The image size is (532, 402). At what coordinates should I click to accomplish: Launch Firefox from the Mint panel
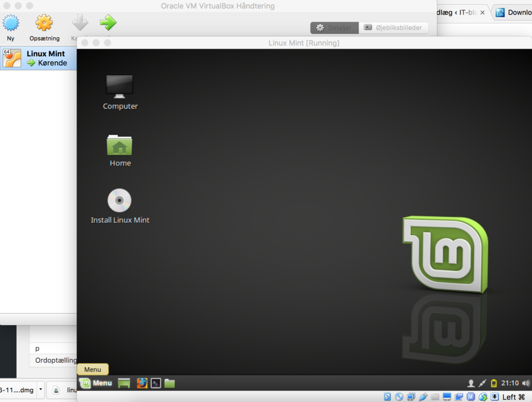point(142,383)
